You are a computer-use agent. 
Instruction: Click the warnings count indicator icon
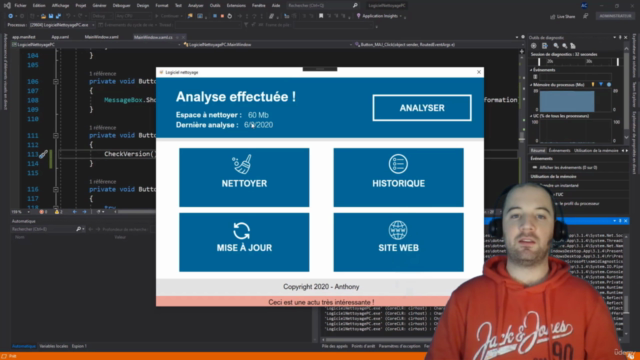coord(57,212)
